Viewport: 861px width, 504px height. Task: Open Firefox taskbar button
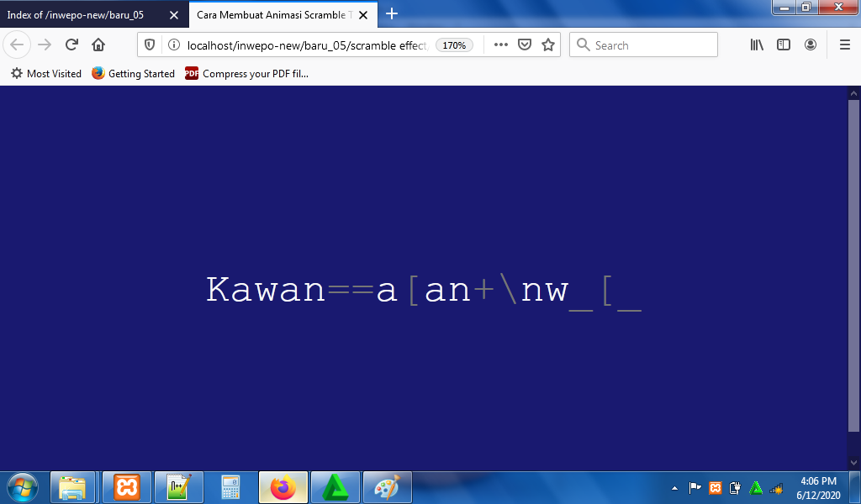click(x=283, y=487)
